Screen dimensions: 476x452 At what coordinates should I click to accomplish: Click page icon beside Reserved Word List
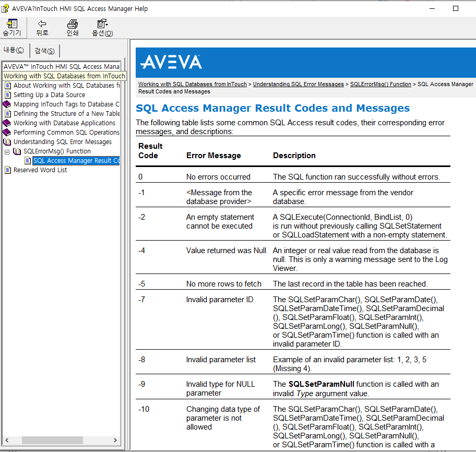(x=8, y=170)
